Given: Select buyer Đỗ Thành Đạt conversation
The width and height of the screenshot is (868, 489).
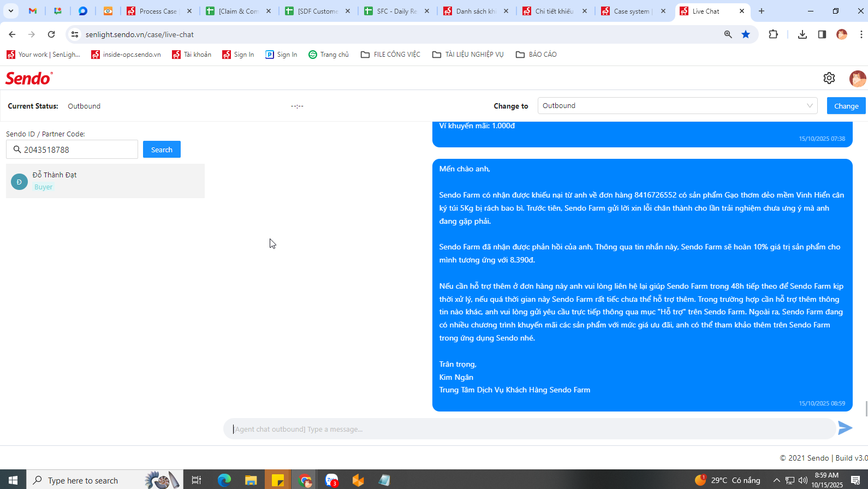Looking at the screenshot, I should [105, 181].
